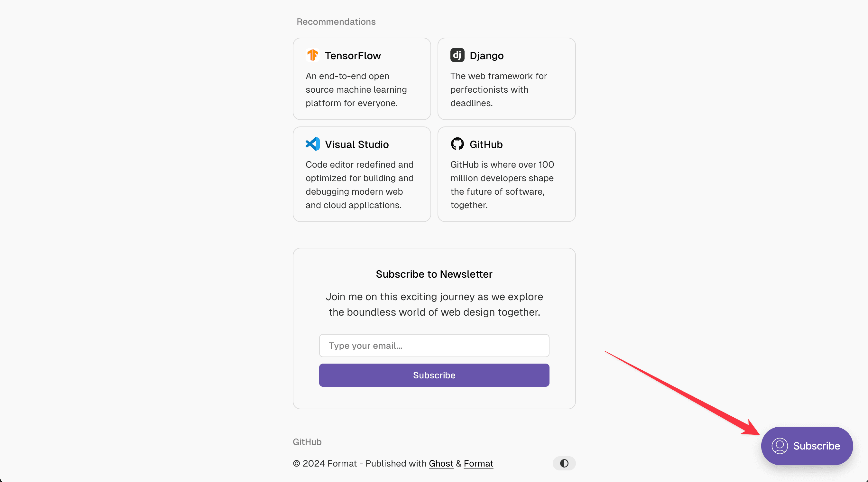Toggle the dark mode theme switch
Screen dimensions: 868x482
(564, 463)
